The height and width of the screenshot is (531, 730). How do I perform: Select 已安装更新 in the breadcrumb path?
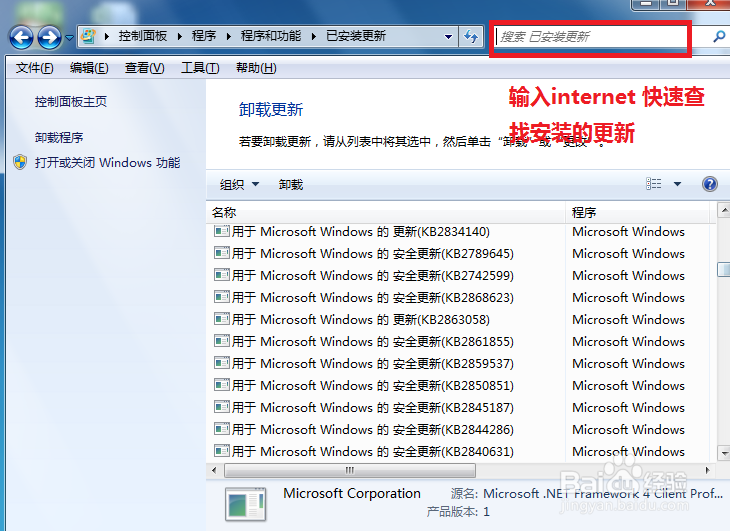[356, 36]
